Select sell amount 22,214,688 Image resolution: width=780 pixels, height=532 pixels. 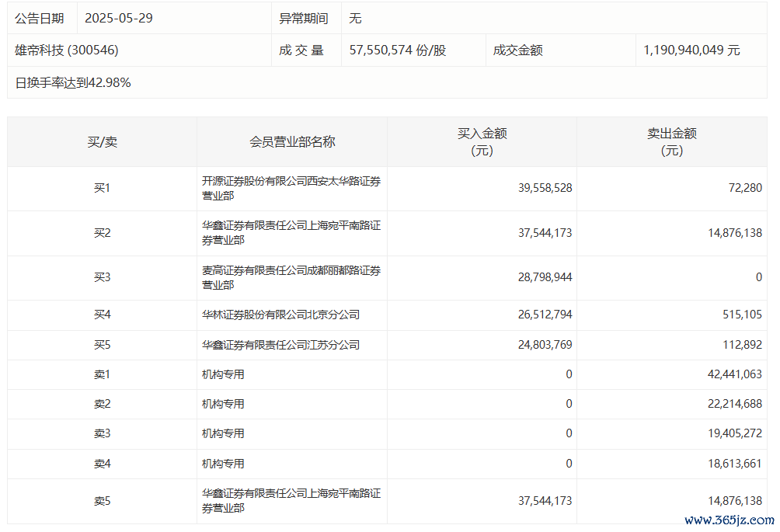[x=735, y=404]
